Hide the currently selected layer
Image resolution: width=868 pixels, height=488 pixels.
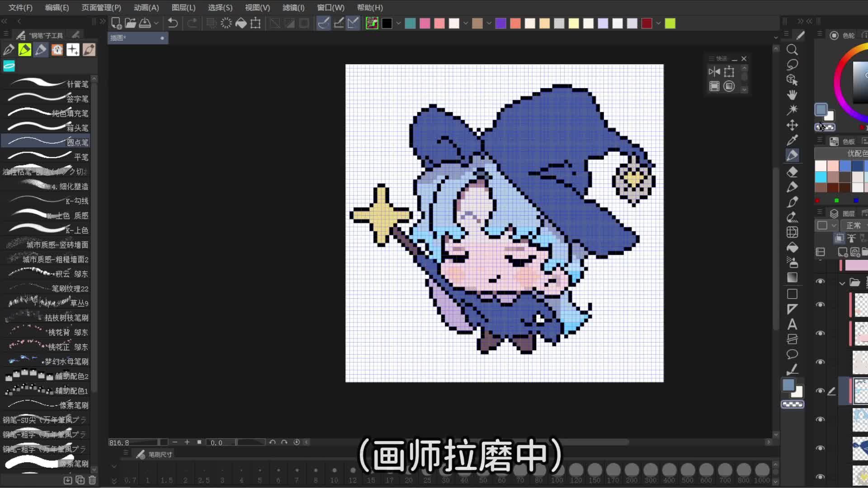[x=820, y=391]
